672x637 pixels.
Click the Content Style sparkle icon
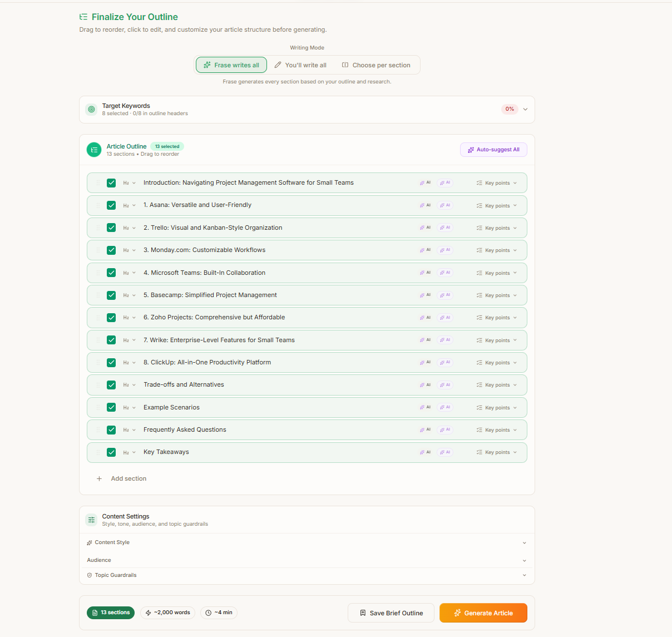tap(89, 542)
